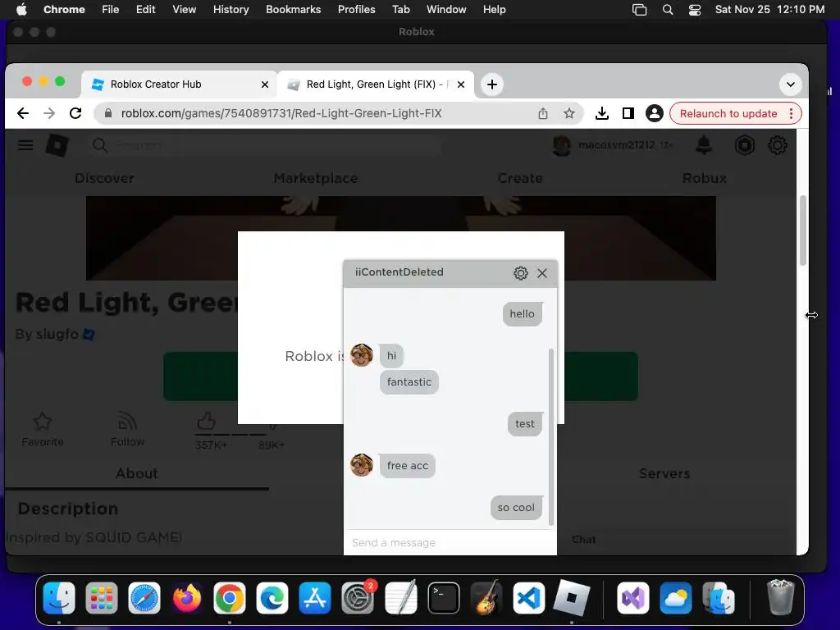The height and width of the screenshot is (630, 840).
Task: Go to the Discover page
Action: 104,178
